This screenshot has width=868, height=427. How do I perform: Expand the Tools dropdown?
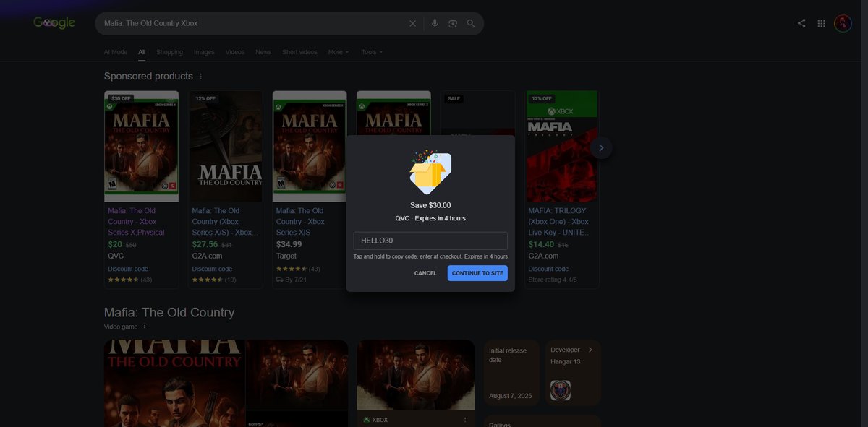click(372, 52)
